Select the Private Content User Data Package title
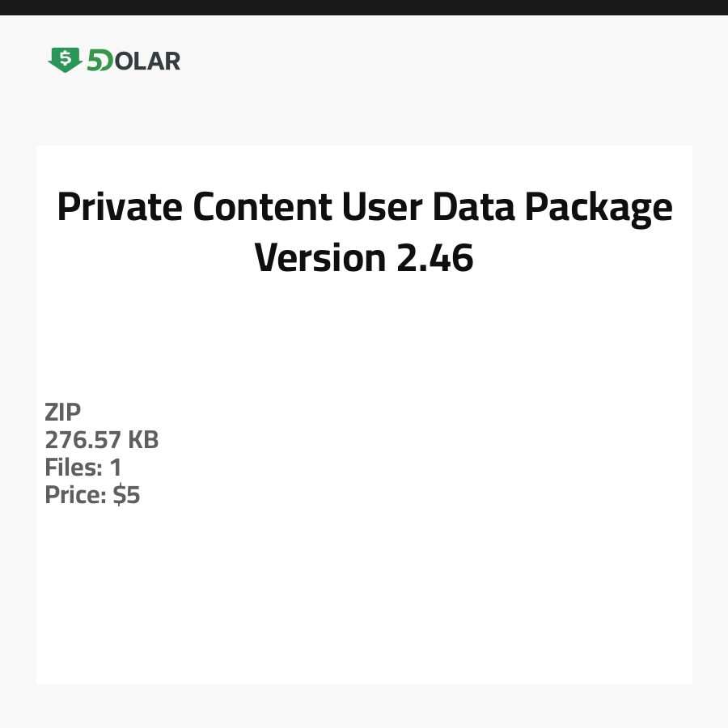 pyautogui.click(x=364, y=208)
